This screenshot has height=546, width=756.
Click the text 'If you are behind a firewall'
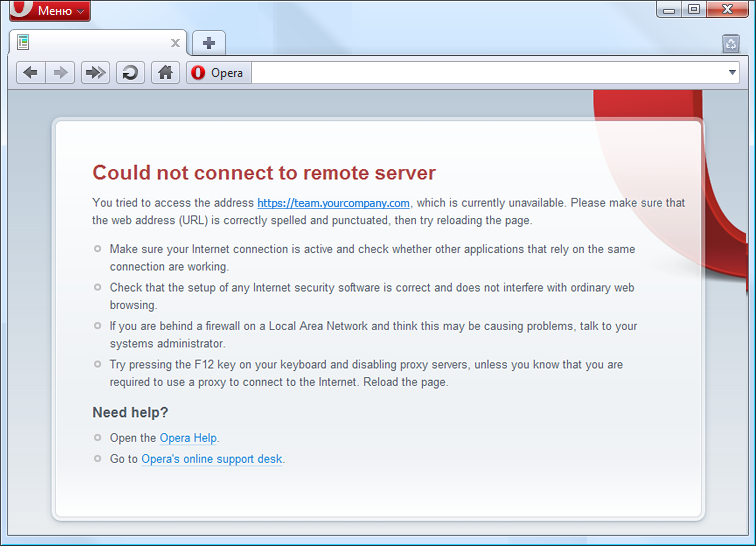coord(175,327)
